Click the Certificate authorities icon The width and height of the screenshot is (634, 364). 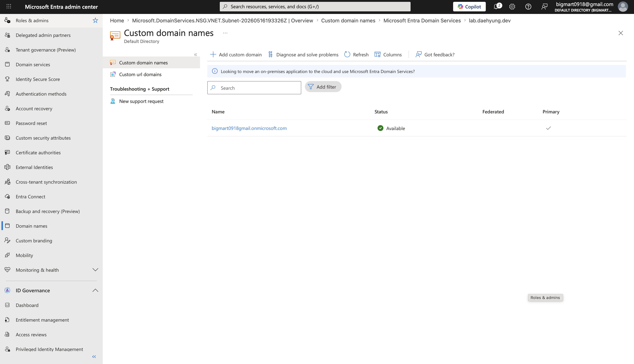point(8,152)
